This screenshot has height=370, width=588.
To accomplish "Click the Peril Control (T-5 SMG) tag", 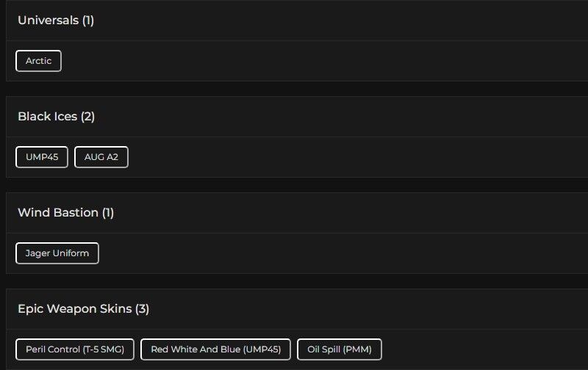I will [75, 349].
